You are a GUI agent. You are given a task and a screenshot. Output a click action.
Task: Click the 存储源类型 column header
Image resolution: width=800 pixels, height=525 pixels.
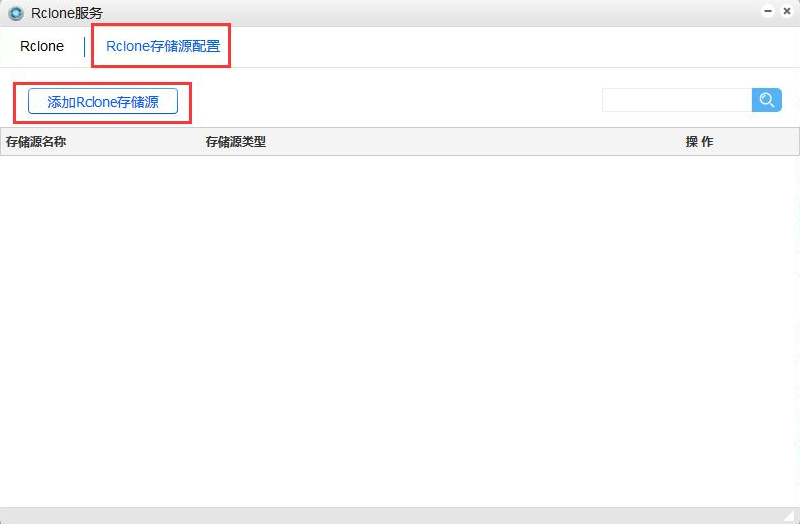(x=236, y=142)
